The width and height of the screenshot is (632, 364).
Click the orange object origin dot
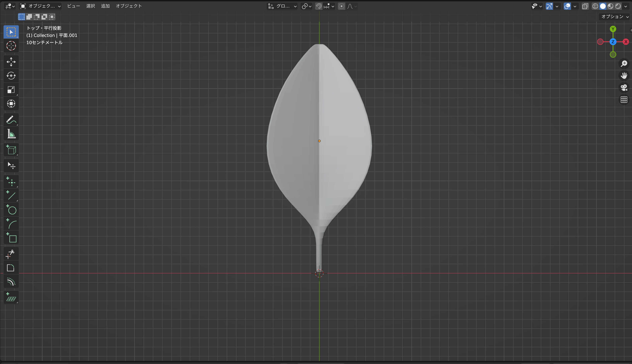tap(319, 141)
